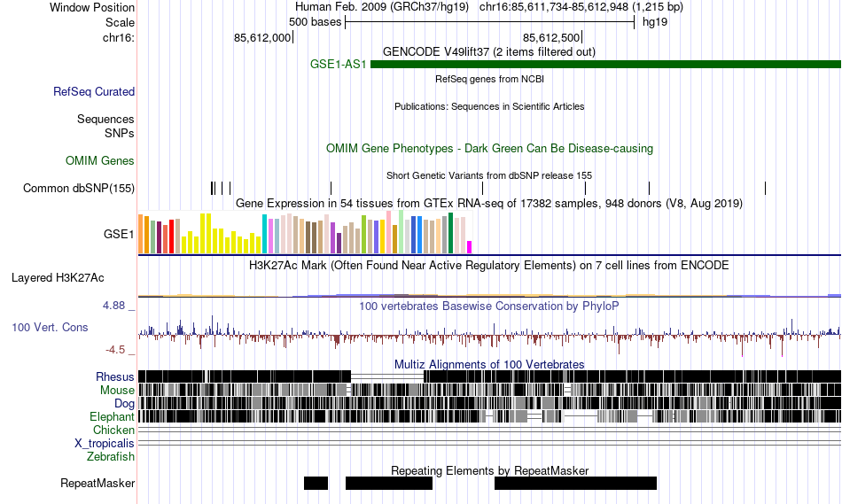Click the Human Feb. 2009 (GRCh37/hg19) text

pyautogui.click(x=382, y=7)
